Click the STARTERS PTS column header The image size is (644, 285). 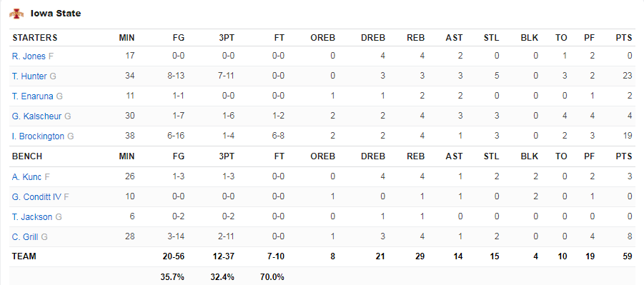pyautogui.click(x=624, y=38)
